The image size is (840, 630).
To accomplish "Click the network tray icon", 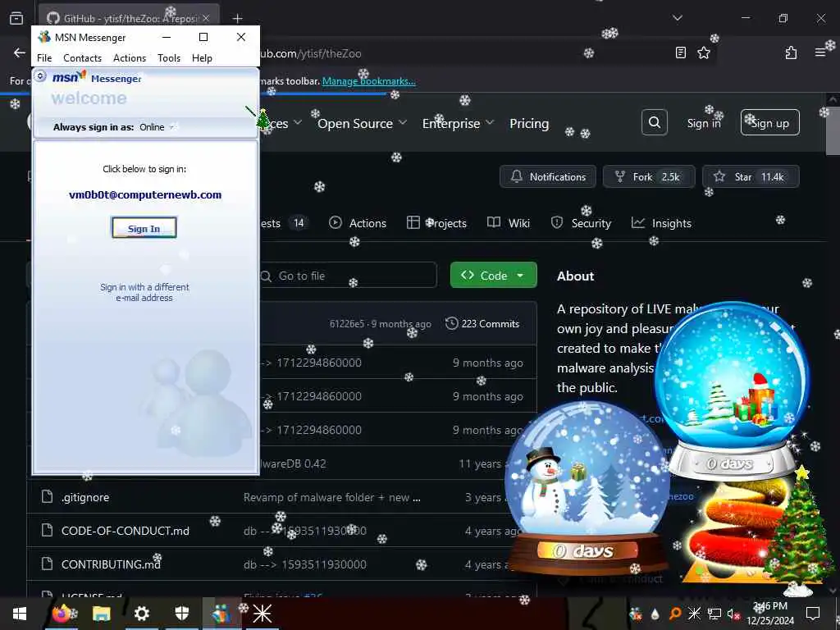I will pos(714,614).
